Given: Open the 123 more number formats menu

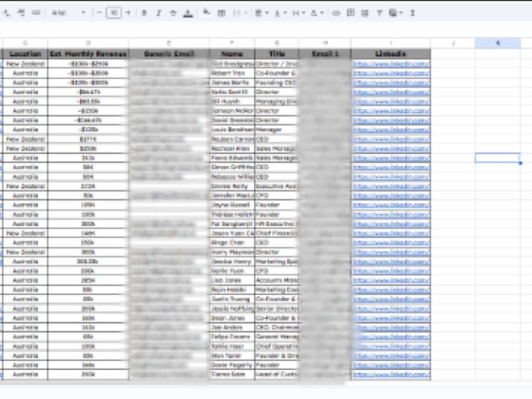Looking at the screenshot, I should pyautogui.click(x=36, y=13).
